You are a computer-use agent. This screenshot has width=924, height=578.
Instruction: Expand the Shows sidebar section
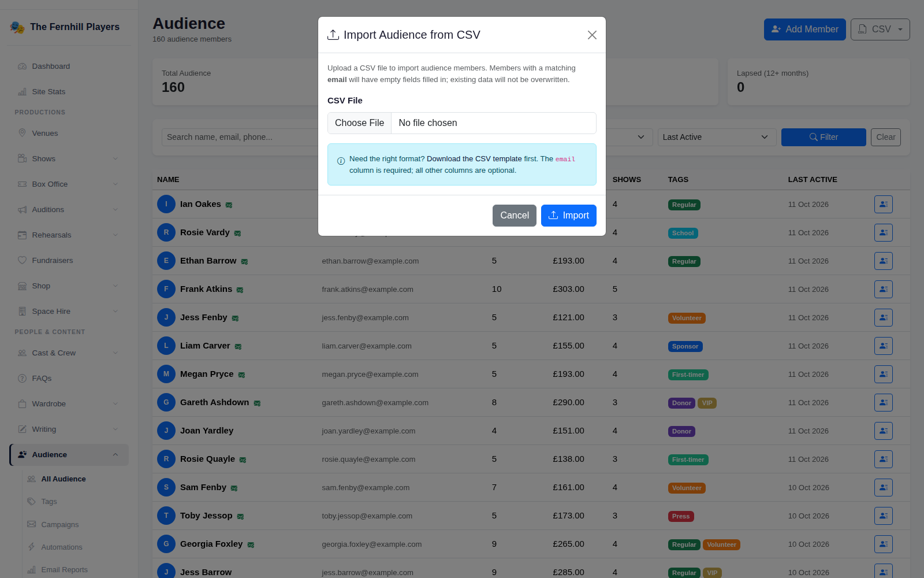[69, 159]
